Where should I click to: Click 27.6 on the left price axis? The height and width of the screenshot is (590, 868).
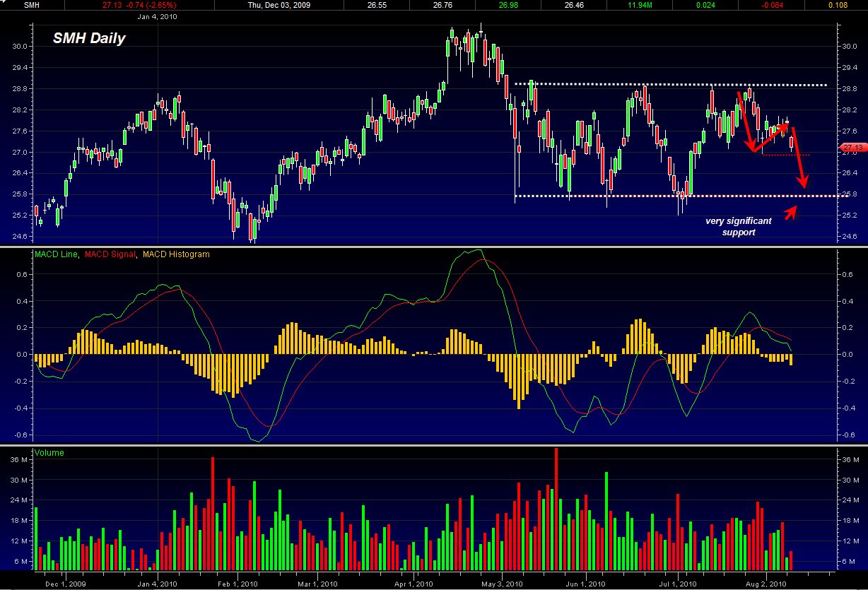point(18,131)
